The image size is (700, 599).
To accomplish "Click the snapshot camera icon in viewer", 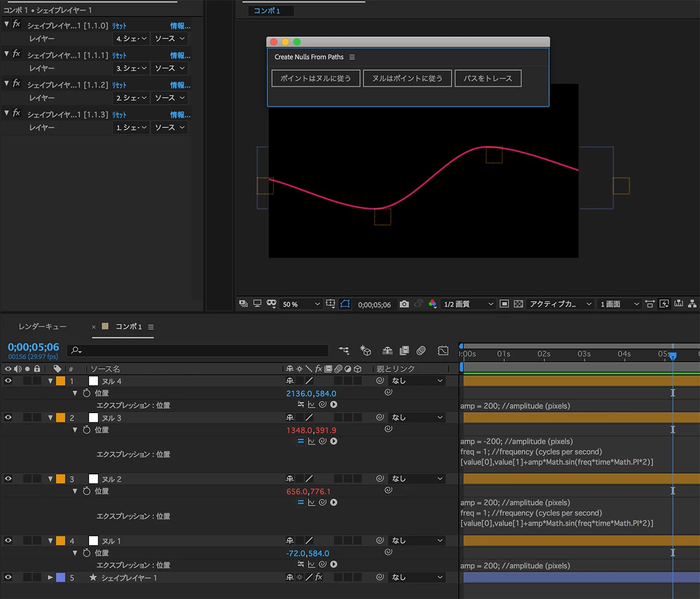I will (404, 304).
